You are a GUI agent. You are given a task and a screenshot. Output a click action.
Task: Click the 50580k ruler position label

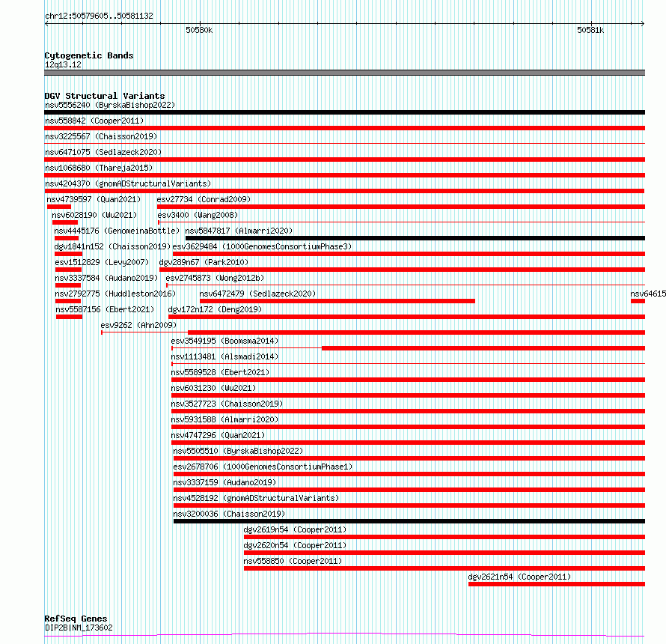pos(199,30)
